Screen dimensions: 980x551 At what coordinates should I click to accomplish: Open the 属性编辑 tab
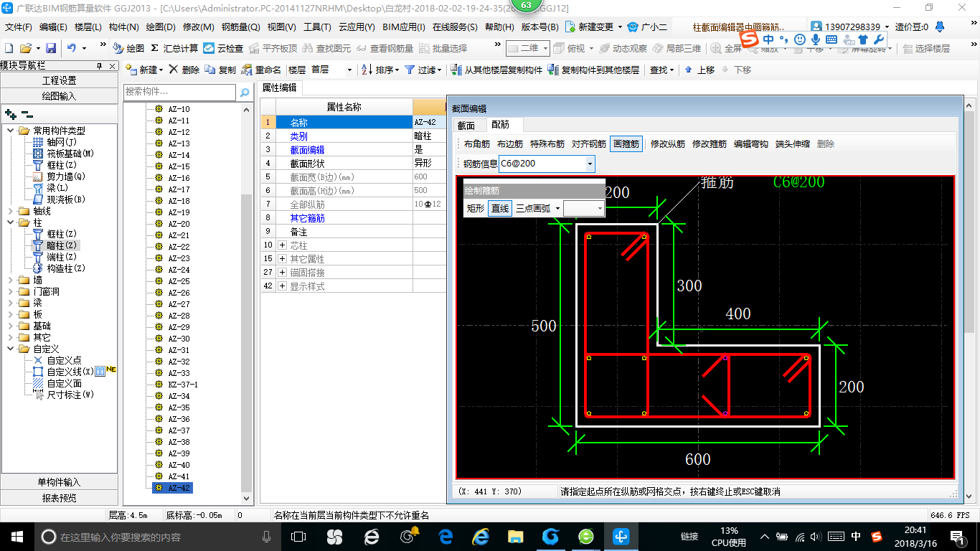[279, 88]
